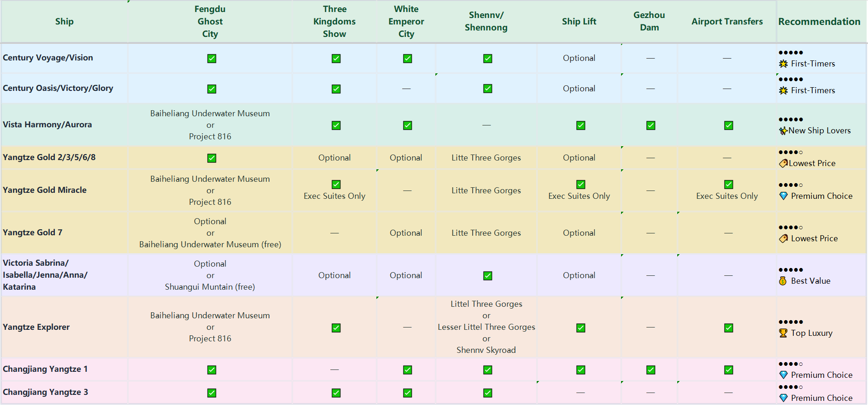
Task: Click Shuangui Muntain (free) cell text
Action: pyautogui.click(x=210, y=287)
